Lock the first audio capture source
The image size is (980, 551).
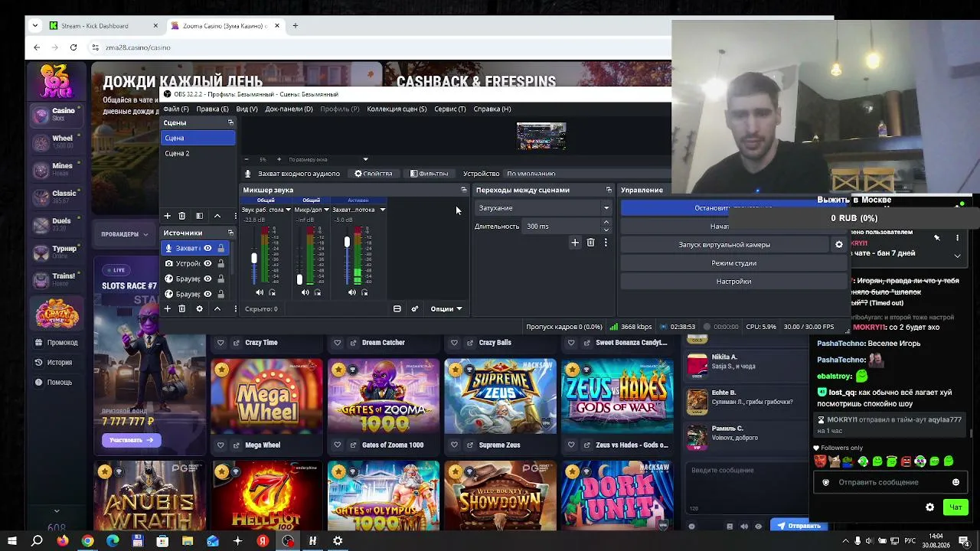[220, 248]
